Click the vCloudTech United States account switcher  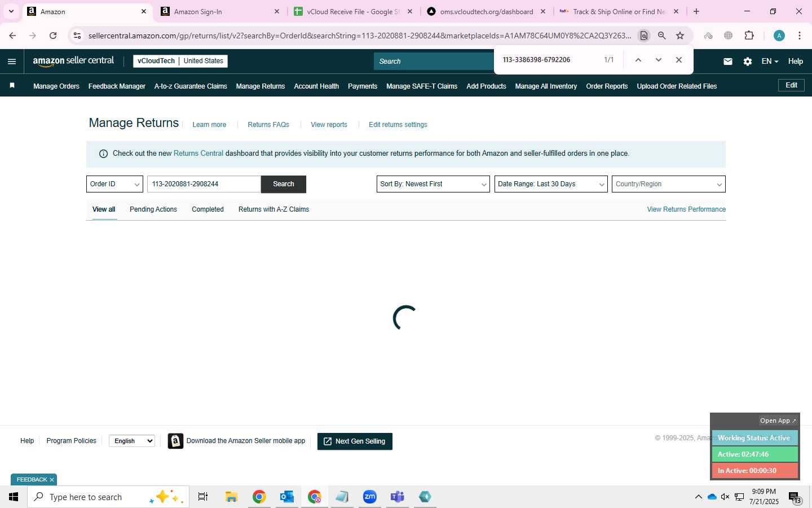180,61
